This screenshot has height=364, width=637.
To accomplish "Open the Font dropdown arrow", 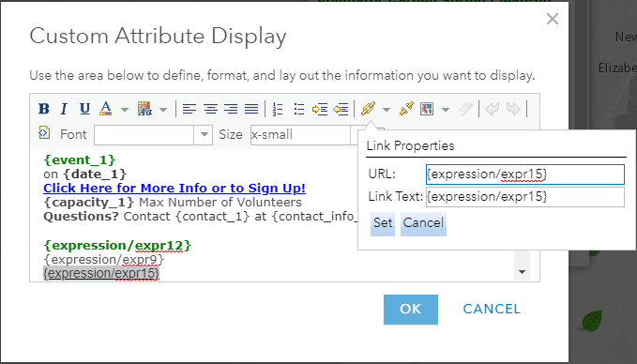I will coord(204,134).
